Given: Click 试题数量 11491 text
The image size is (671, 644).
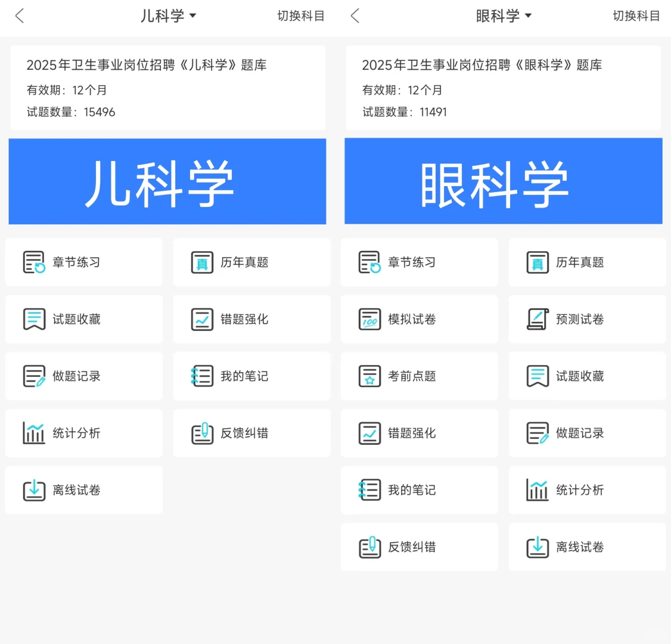Looking at the screenshot, I should coord(405,112).
